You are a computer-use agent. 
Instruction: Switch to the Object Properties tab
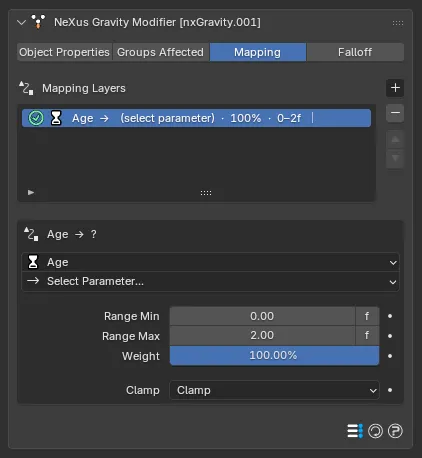click(64, 52)
